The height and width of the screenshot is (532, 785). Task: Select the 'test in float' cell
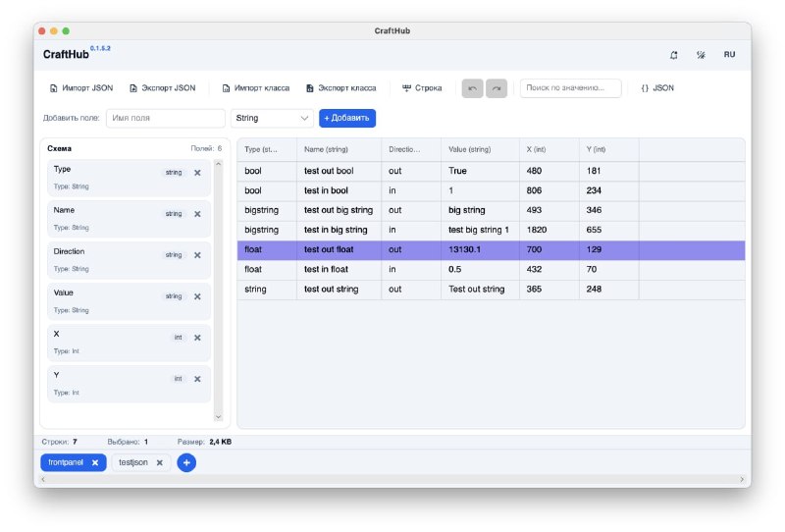pyautogui.click(x=339, y=270)
